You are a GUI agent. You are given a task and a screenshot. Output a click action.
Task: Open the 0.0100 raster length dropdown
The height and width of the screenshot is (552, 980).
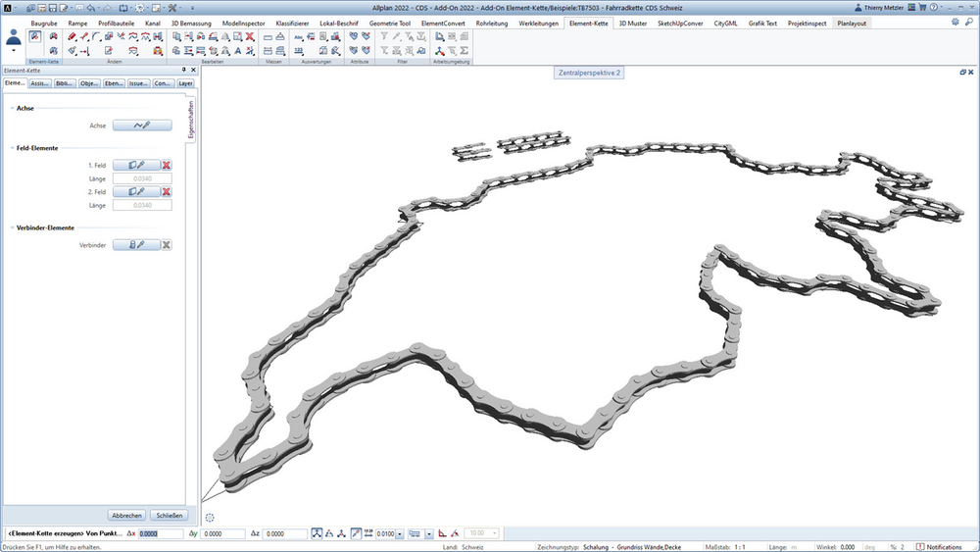(400, 534)
